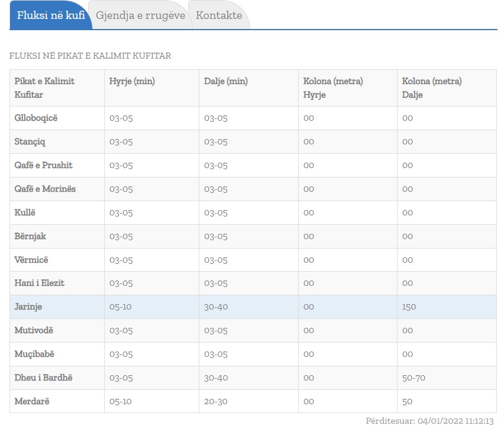Select Qafë e Morinës row label
Screen dimensions: 504x432
click(x=45, y=189)
